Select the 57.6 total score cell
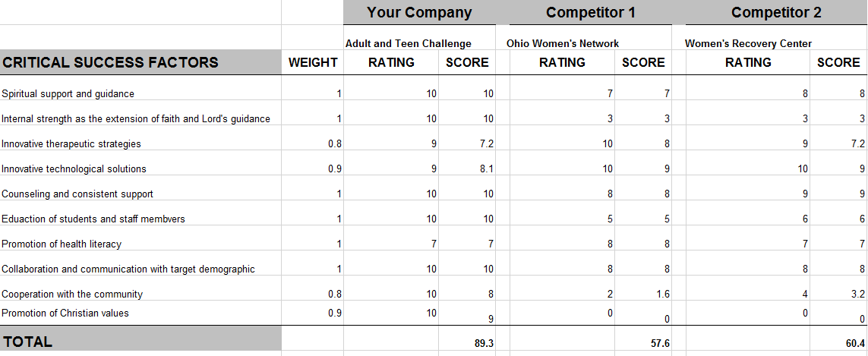 point(659,343)
